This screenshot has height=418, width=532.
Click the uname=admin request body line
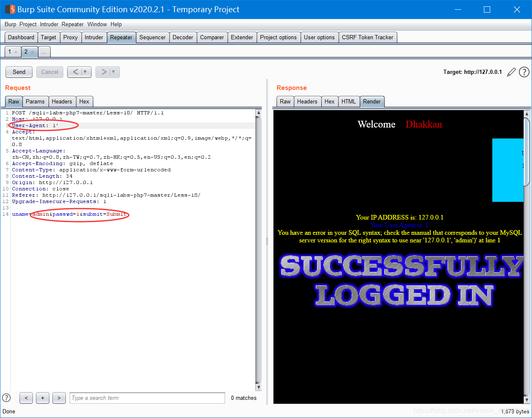click(x=69, y=214)
